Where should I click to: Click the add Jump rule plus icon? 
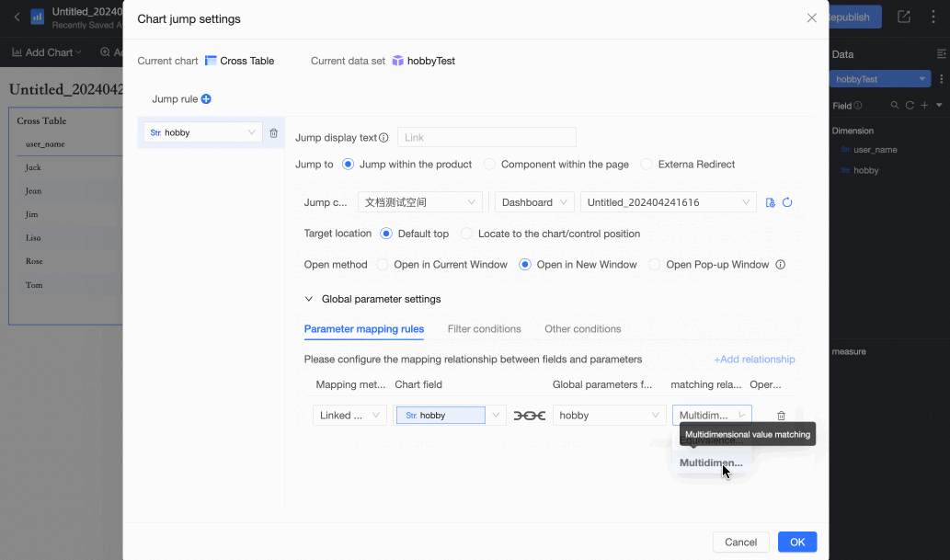[206, 99]
